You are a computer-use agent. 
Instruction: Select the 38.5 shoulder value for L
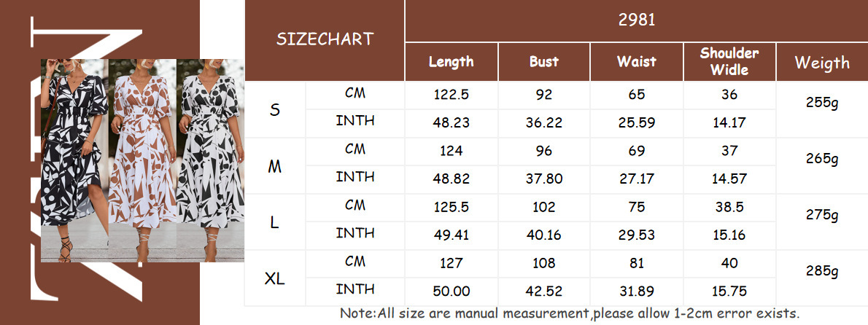point(729,208)
